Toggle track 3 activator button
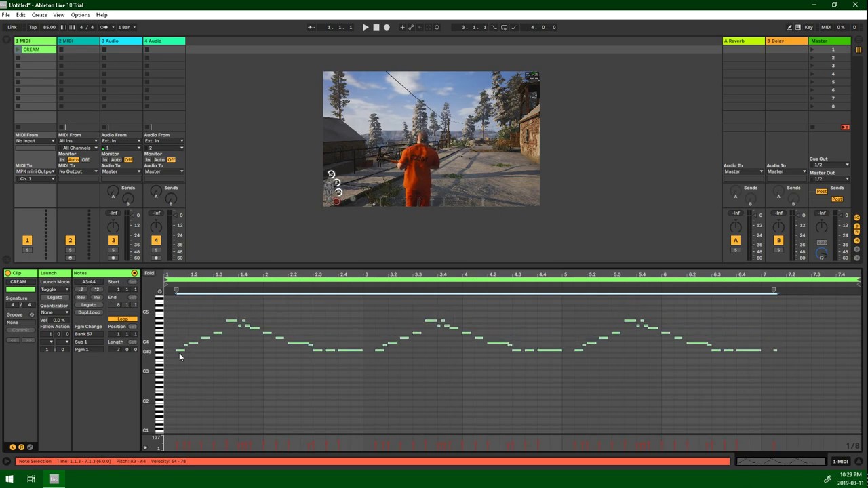The height and width of the screenshot is (488, 868). (x=113, y=240)
